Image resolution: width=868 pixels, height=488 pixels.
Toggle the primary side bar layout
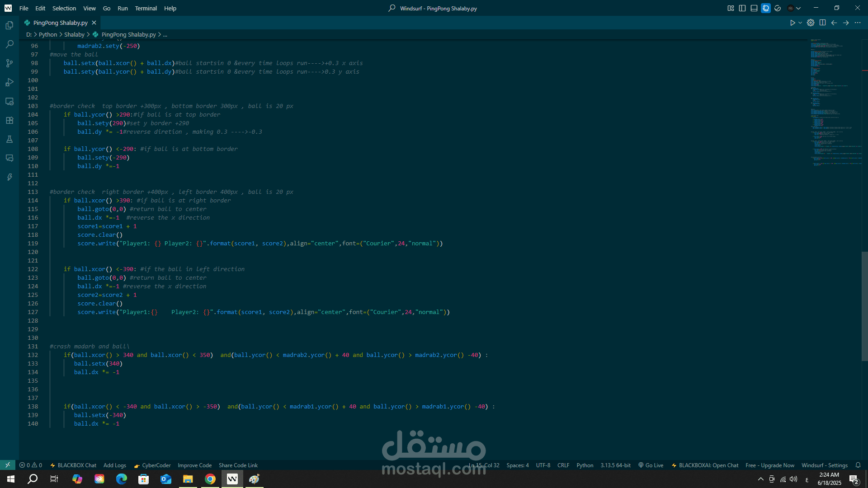click(x=742, y=8)
